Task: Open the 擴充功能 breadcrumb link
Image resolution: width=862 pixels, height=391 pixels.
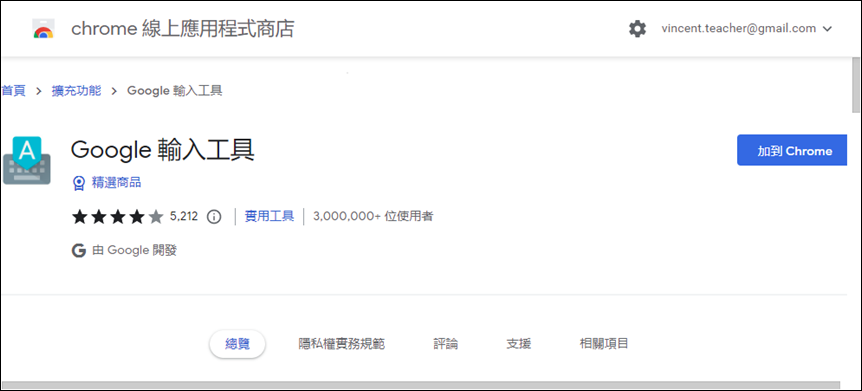Action: 76,91
